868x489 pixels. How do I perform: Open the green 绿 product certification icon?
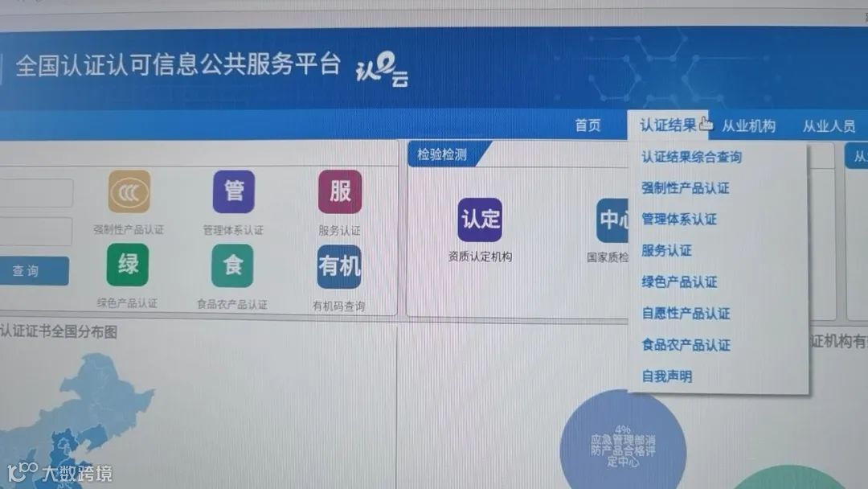tap(127, 265)
